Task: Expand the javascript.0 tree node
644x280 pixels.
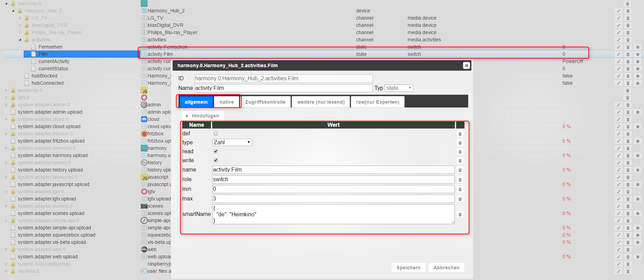Action: coord(6,90)
